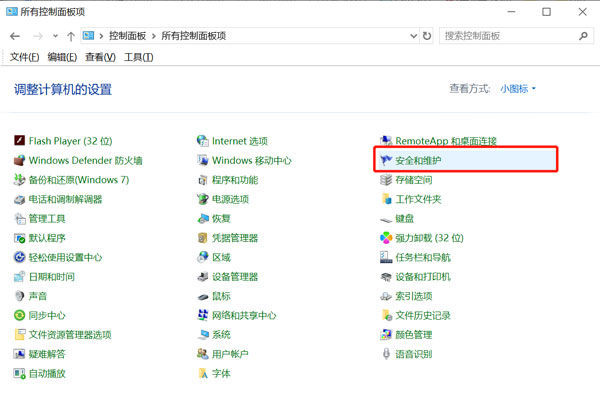
Task: Click the 程序和功能 icon
Action: 202,180
